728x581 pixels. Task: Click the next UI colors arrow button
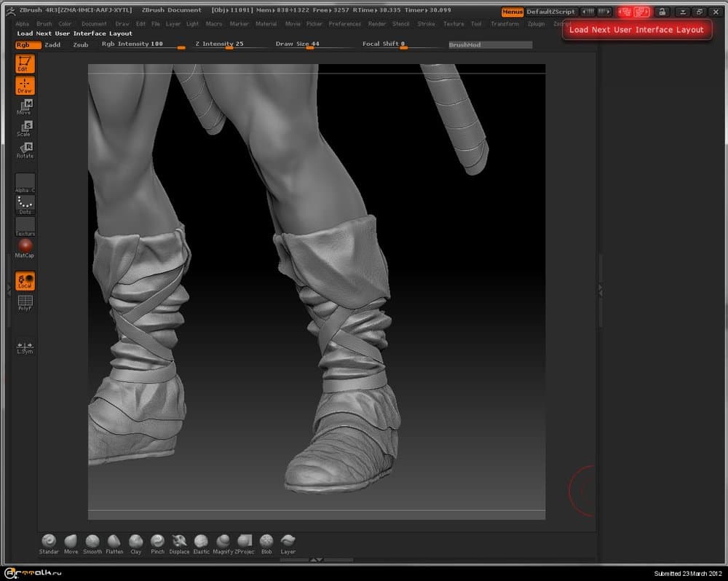(604, 12)
